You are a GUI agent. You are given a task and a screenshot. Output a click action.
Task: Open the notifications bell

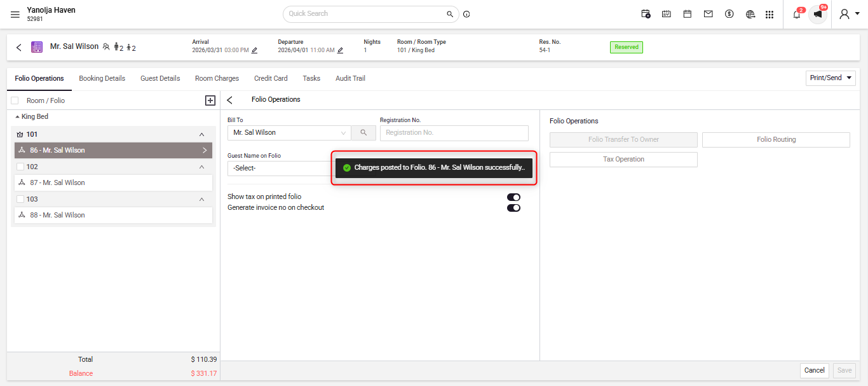point(797,14)
